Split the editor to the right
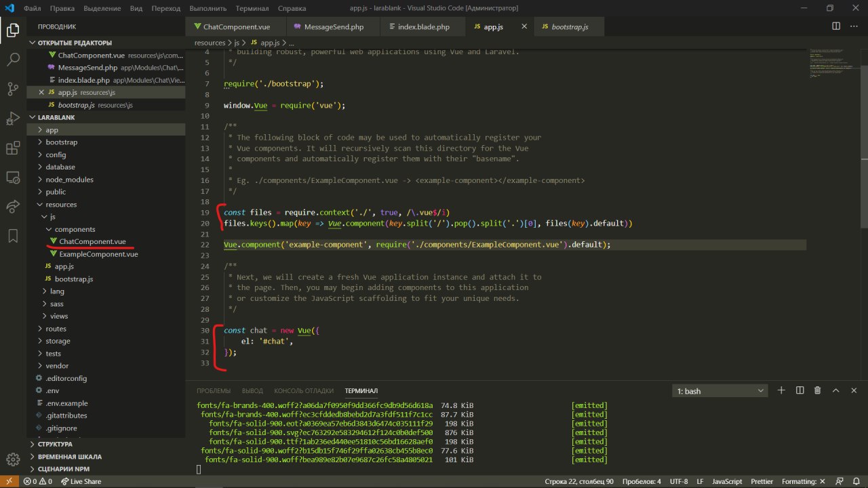This screenshot has height=488, width=868. pyautogui.click(x=836, y=26)
